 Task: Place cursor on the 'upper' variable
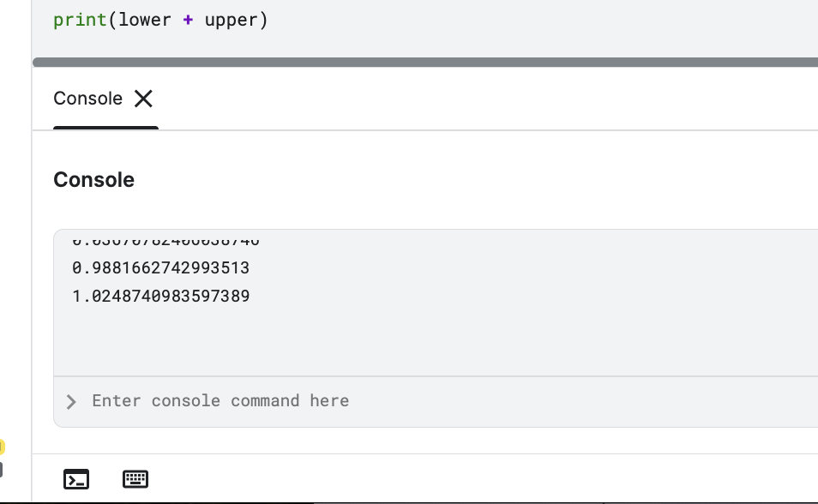coord(232,21)
